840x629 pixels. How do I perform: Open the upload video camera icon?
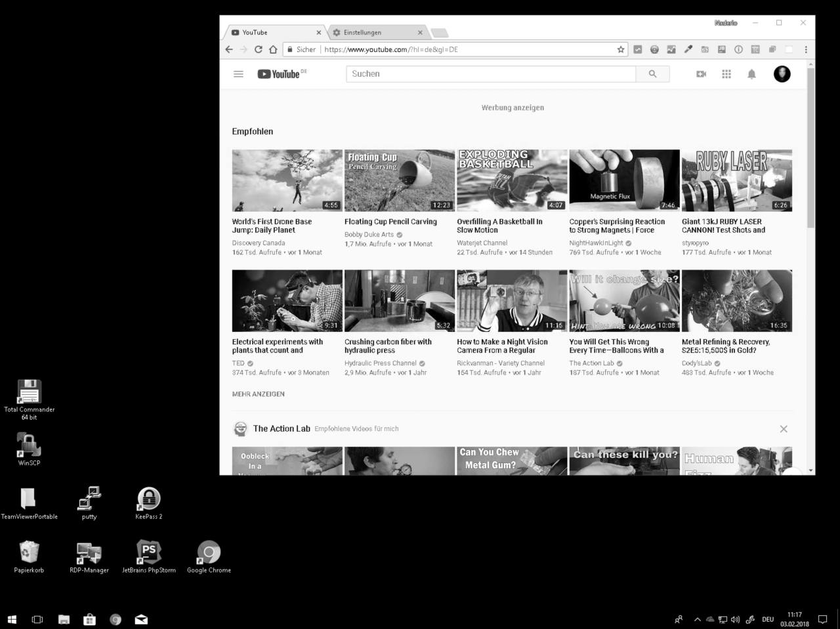701,74
